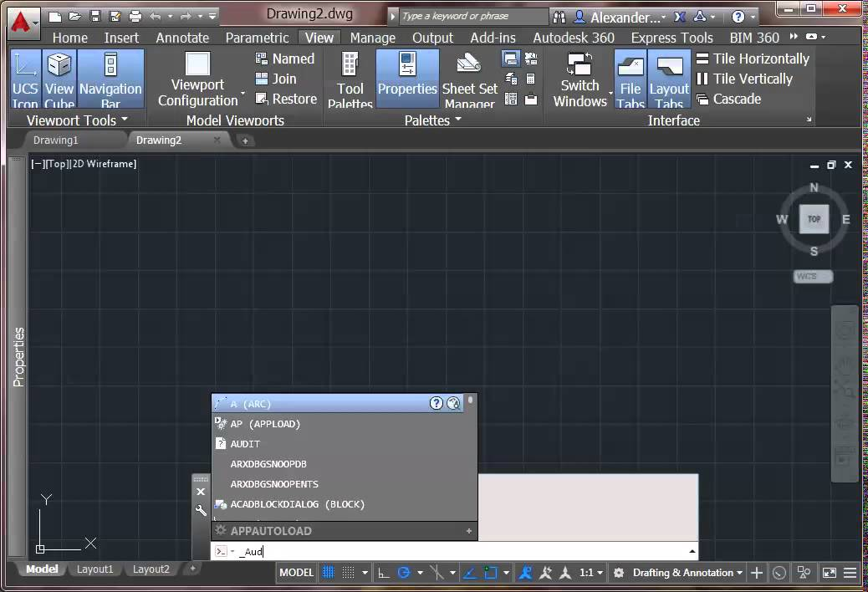Select ARXDBGSNOOPENTS suggestion
868x592 pixels.
(338, 484)
